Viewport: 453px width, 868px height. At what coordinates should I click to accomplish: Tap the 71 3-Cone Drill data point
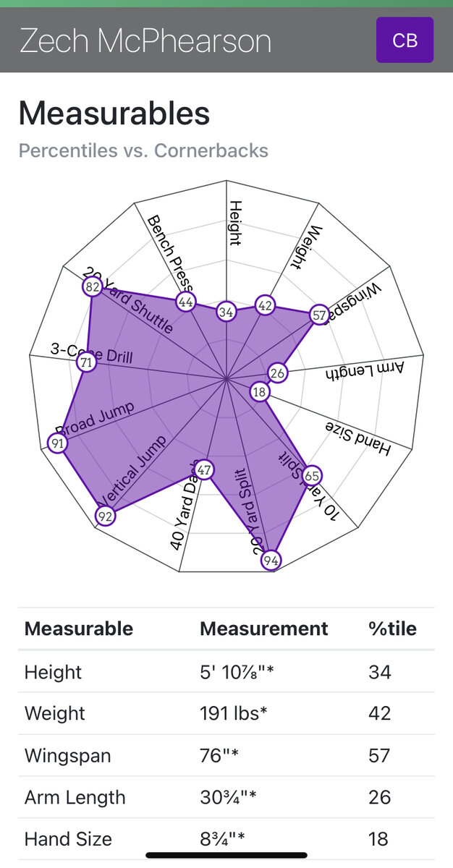coord(87,362)
